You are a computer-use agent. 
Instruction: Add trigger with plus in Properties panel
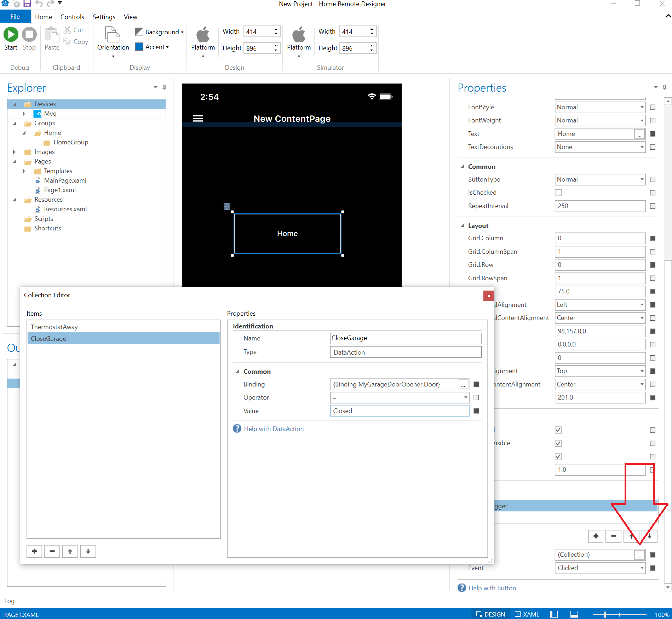tap(596, 536)
